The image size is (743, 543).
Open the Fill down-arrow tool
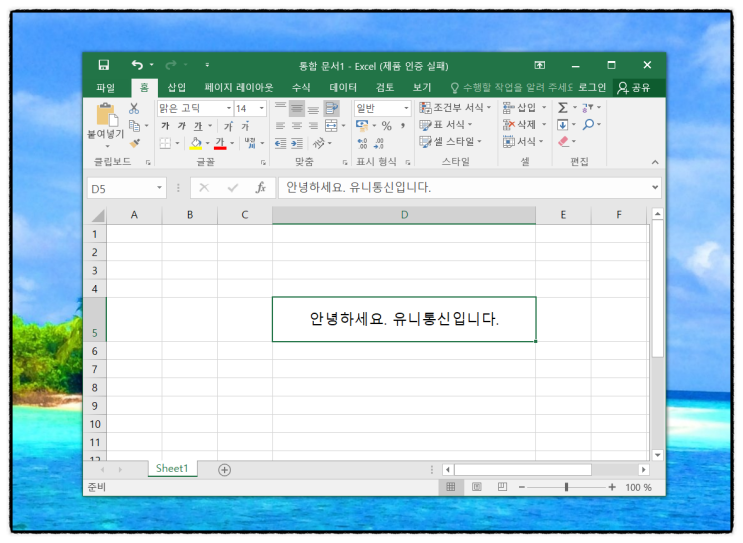pyautogui.click(x=562, y=125)
